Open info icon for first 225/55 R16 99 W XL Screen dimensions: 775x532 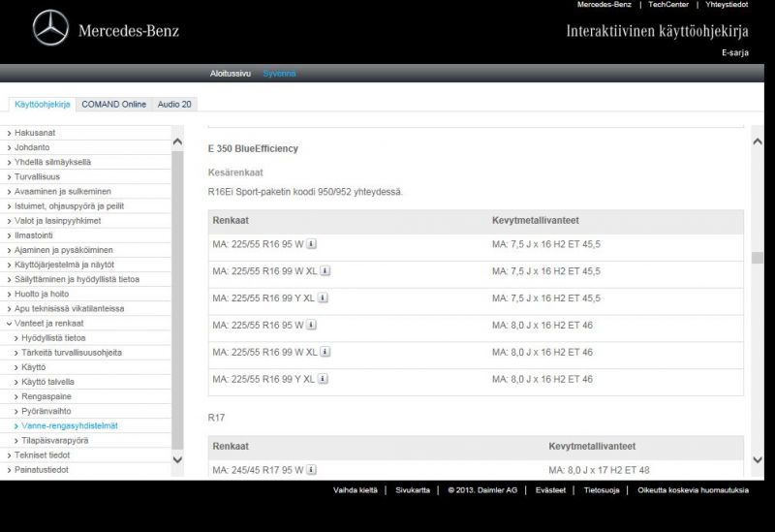[x=325, y=271]
